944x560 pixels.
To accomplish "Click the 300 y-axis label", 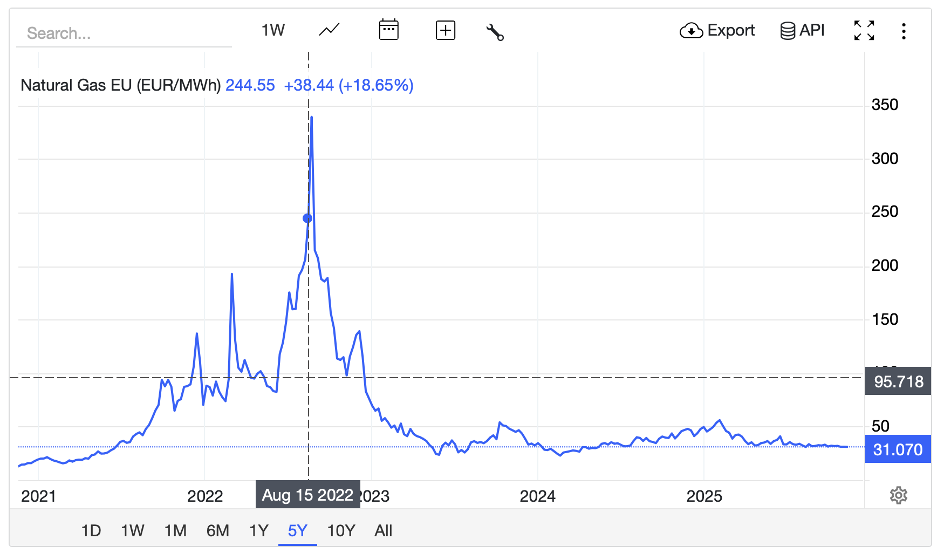I will coord(885,159).
